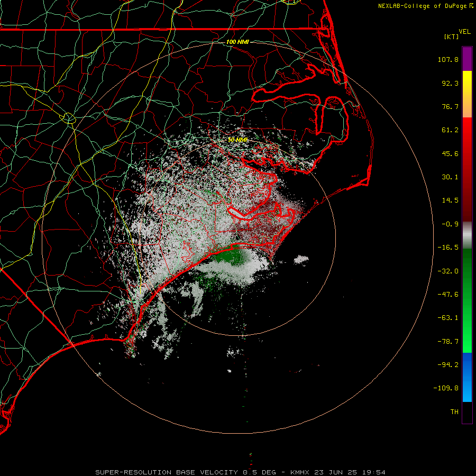Viewport: 476px width, 476px height.
Task: Click the TH label under the scale
Action: [x=454, y=412]
